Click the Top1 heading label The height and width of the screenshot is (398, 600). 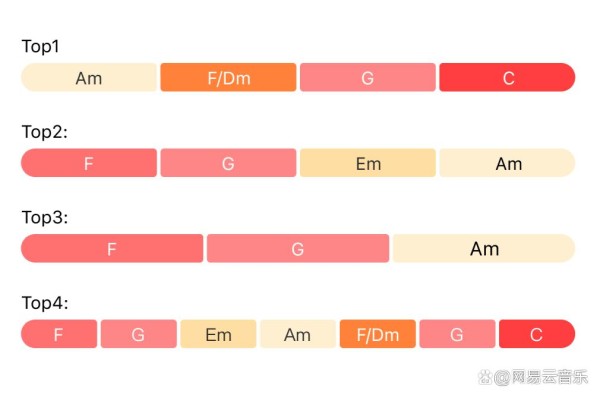tap(41, 47)
